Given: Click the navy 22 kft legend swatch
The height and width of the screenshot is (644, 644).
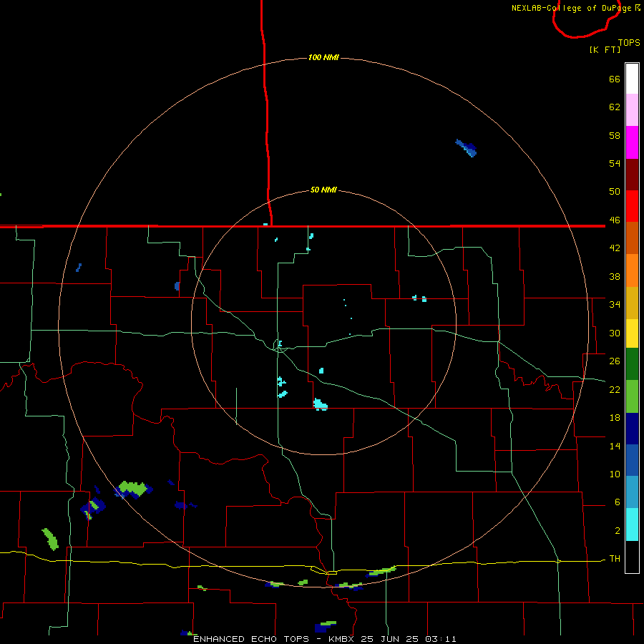Looking at the screenshot, I should (632, 429).
